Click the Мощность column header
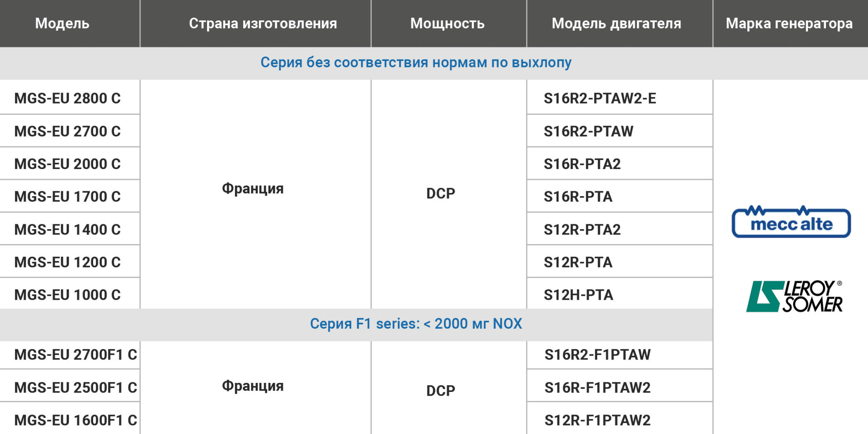Viewport: 868px width, 434px height. coord(448,24)
